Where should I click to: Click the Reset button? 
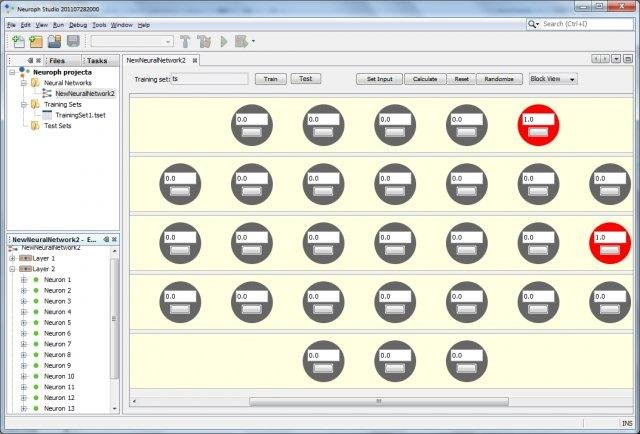click(x=462, y=79)
